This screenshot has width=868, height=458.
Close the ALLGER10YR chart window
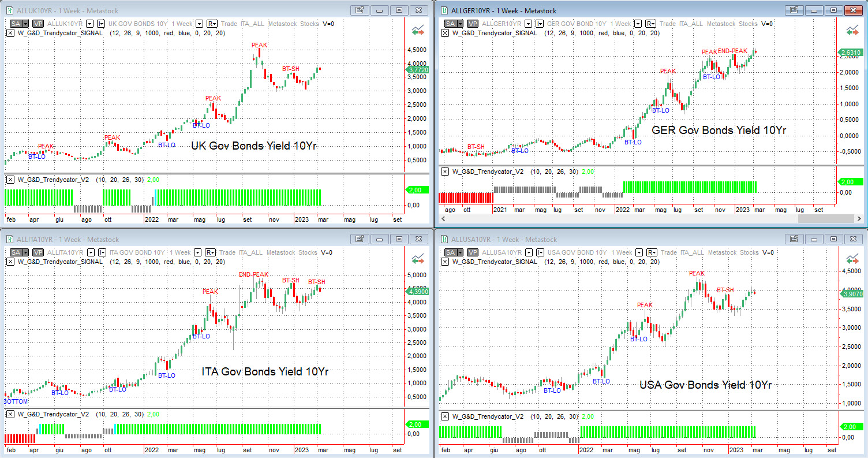click(853, 10)
